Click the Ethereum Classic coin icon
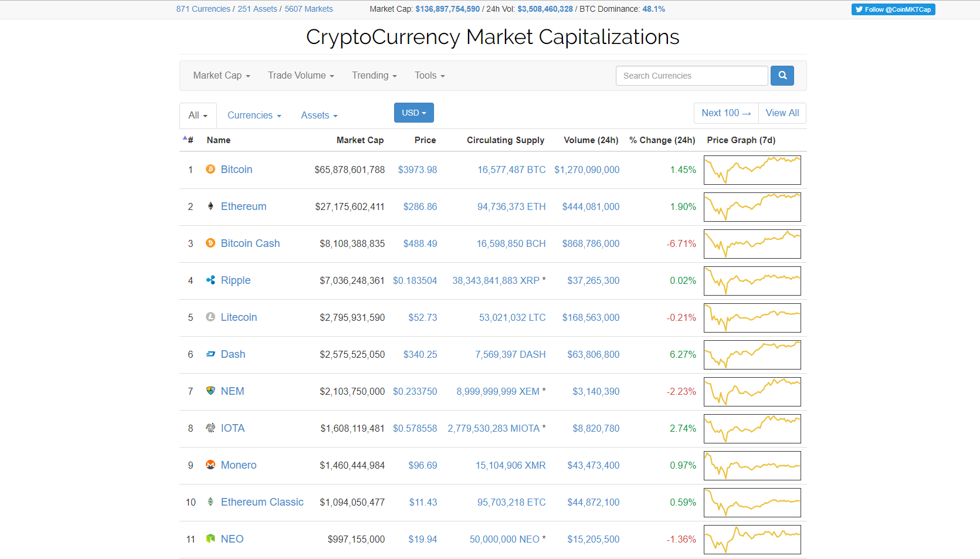 point(211,502)
